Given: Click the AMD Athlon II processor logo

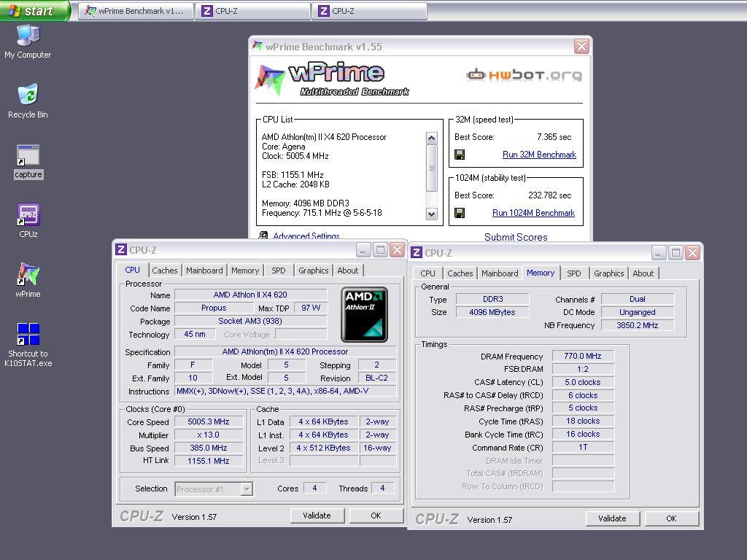Looking at the screenshot, I should 365,314.
